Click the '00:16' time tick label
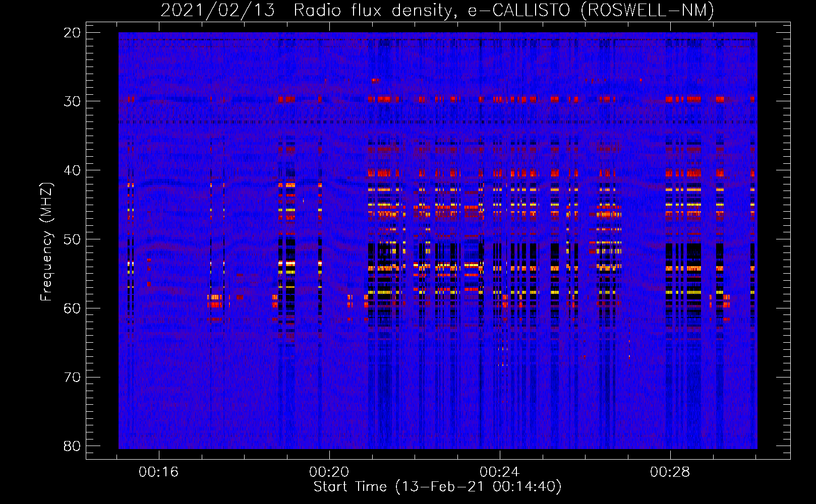Viewport: 816px width, 504px height. [159, 472]
